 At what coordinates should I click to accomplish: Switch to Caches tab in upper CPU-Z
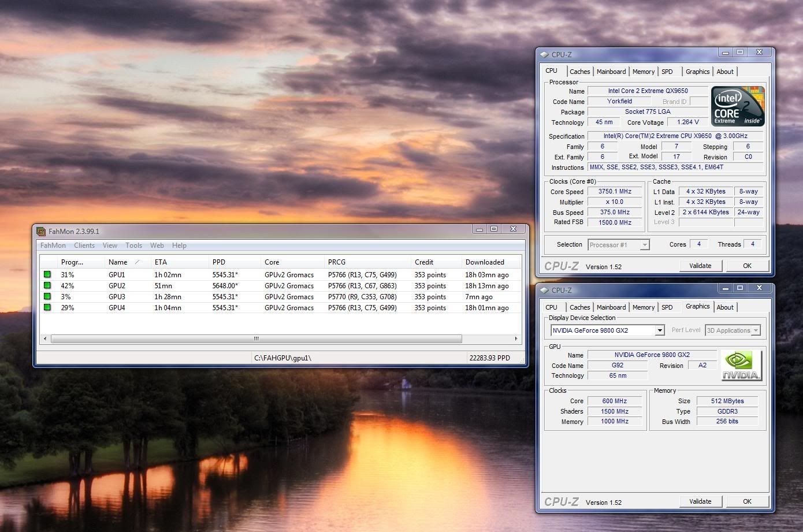click(x=579, y=72)
